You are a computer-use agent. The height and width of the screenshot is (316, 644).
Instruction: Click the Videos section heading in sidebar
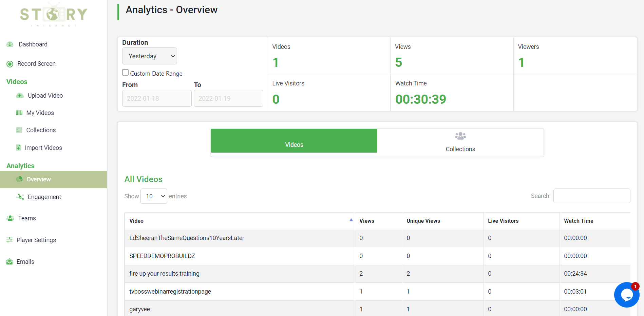(x=17, y=82)
